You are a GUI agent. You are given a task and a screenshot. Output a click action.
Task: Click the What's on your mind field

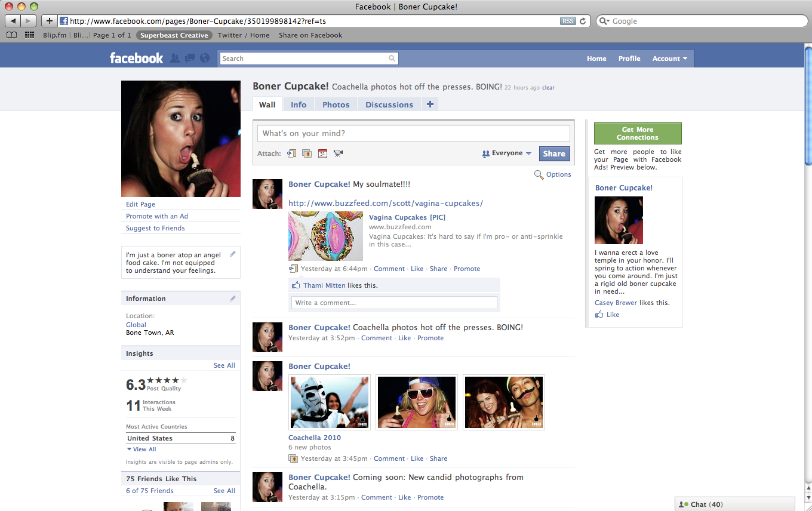click(414, 133)
